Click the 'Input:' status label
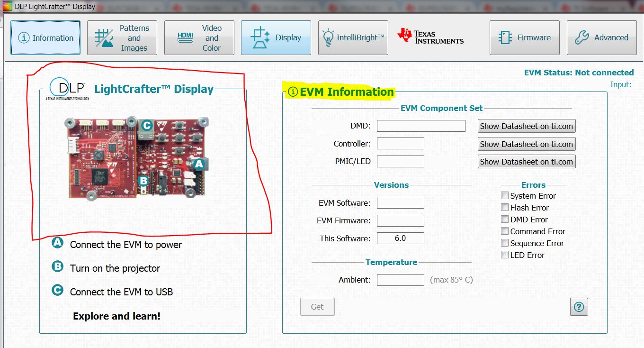The image size is (644, 348). 621,84
